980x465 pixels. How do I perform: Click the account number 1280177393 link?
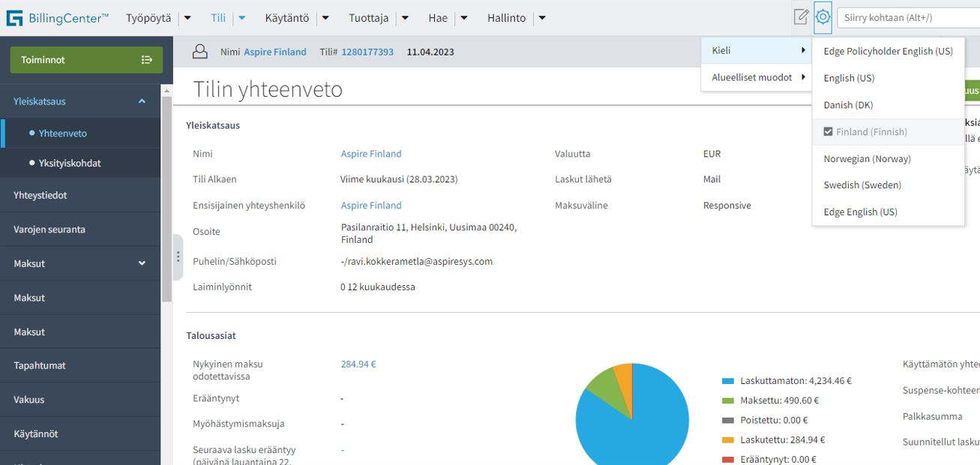367,52
